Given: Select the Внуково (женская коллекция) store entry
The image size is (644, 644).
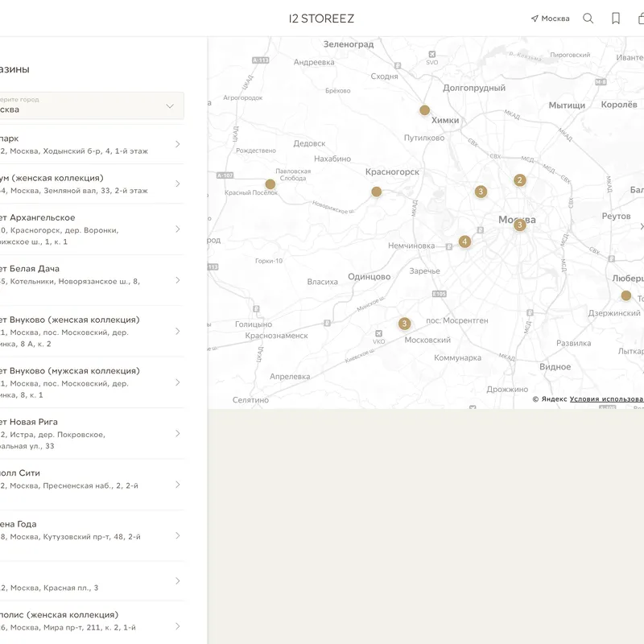Looking at the screenshot, I should click(x=80, y=331).
